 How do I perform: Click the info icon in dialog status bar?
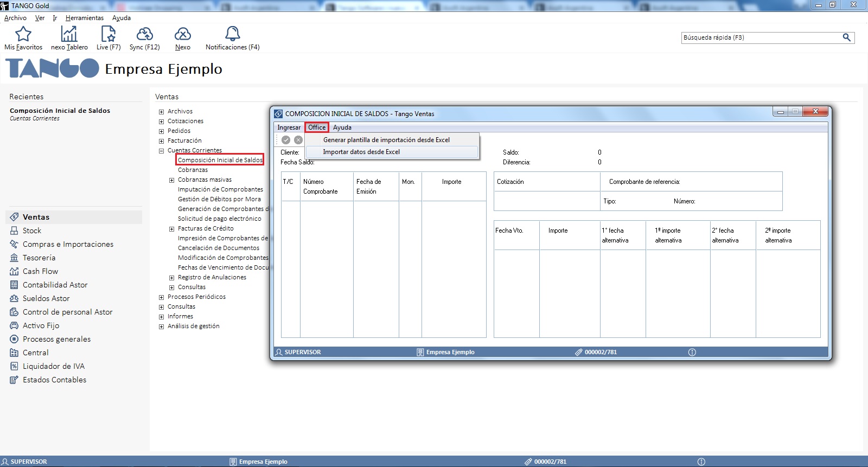point(692,352)
